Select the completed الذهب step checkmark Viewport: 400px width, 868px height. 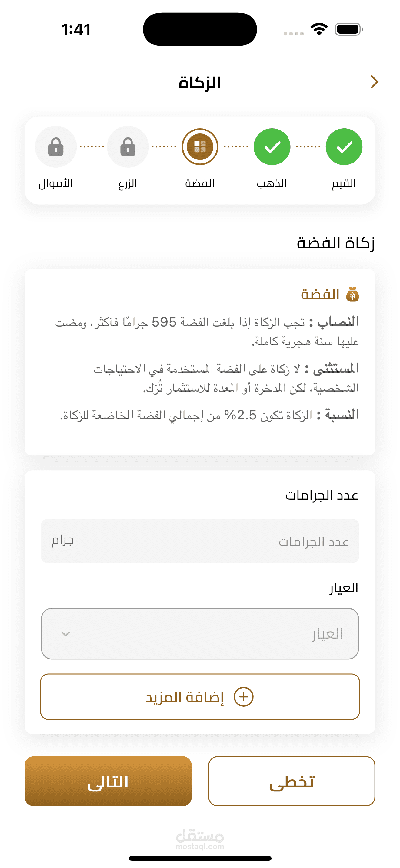pos(272,146)
